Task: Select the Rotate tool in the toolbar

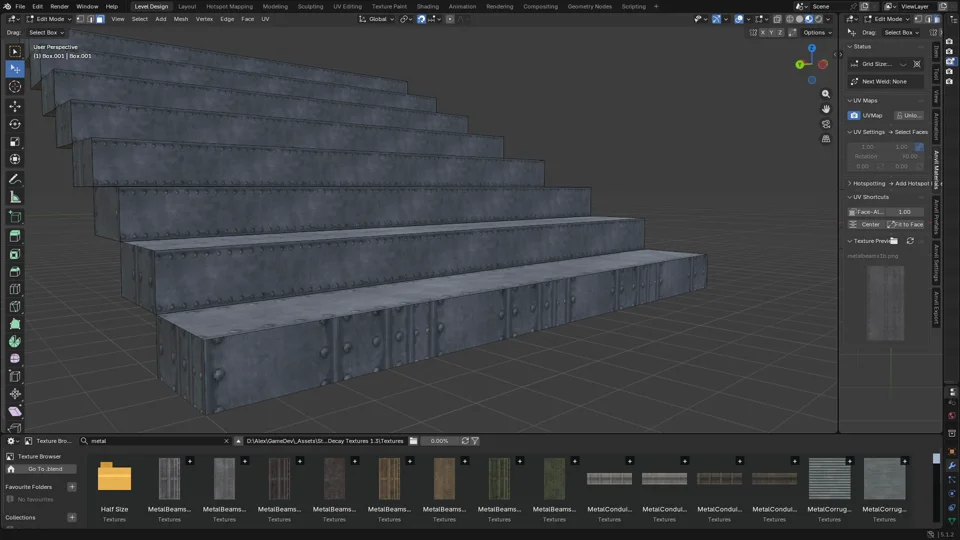Action: [15, 124]
